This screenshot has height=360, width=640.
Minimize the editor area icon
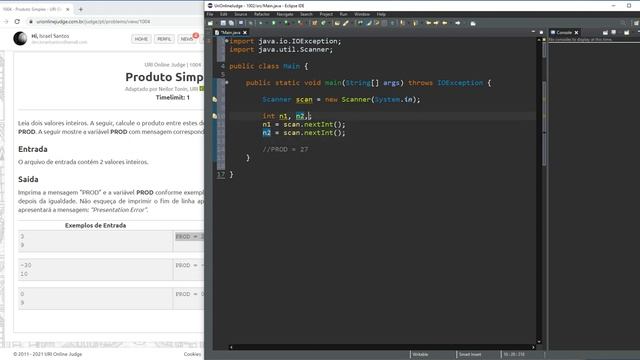click(533, 32)
